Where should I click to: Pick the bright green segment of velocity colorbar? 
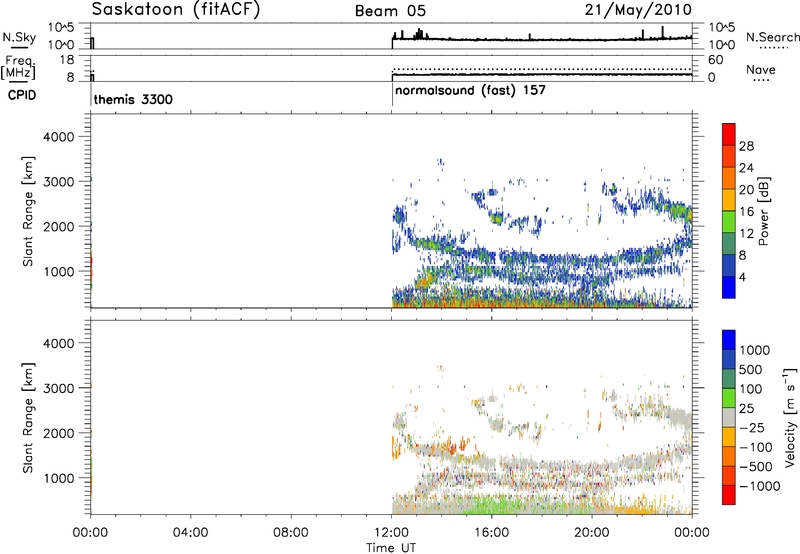coord(729,398)
